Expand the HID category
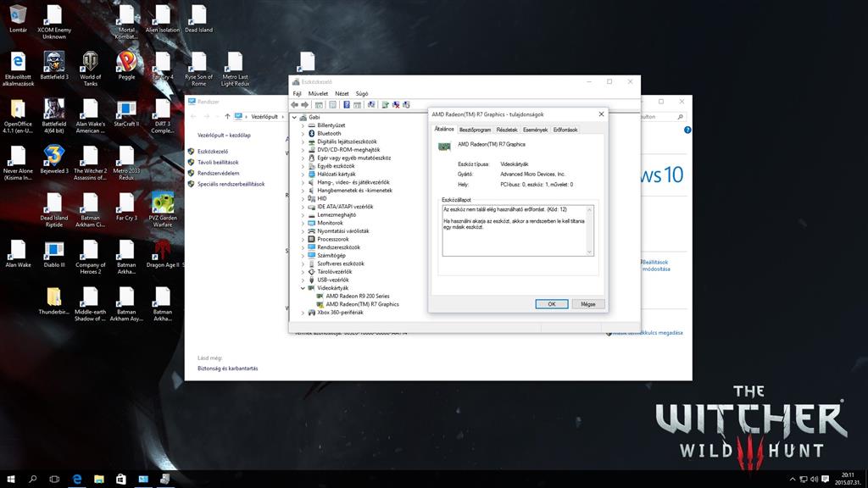The height and width of the screenshot is (488, 868). (x=303, y=198)
